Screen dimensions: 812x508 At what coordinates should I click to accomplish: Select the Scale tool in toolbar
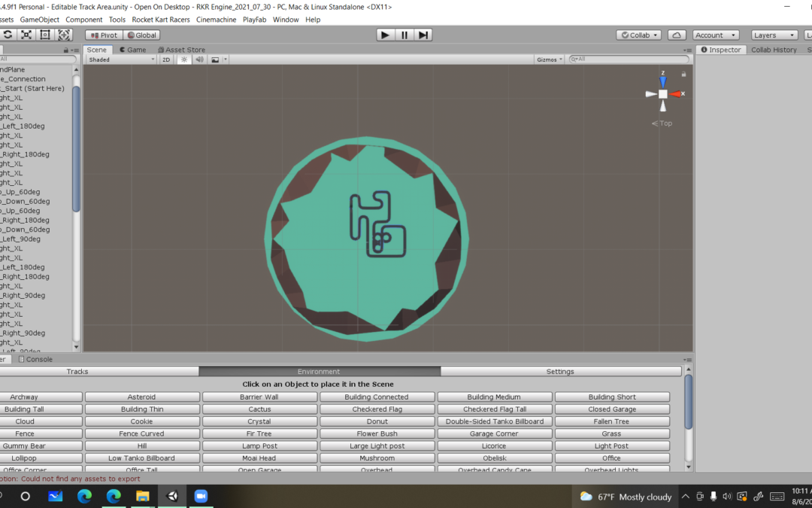coord(26,35)
